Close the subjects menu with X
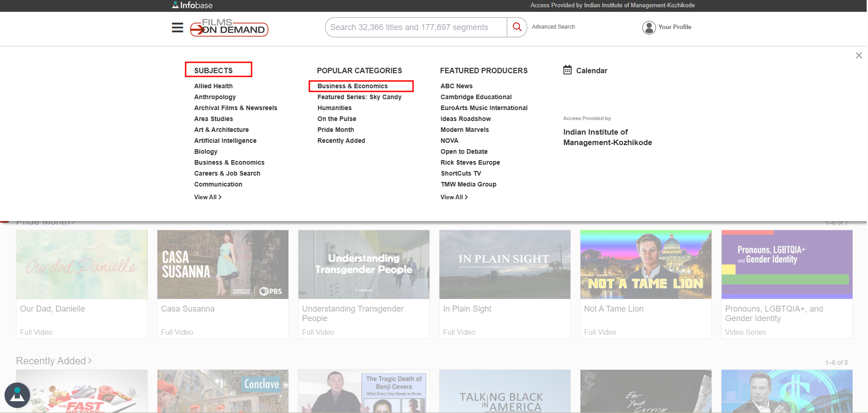 tap(858, 55)
